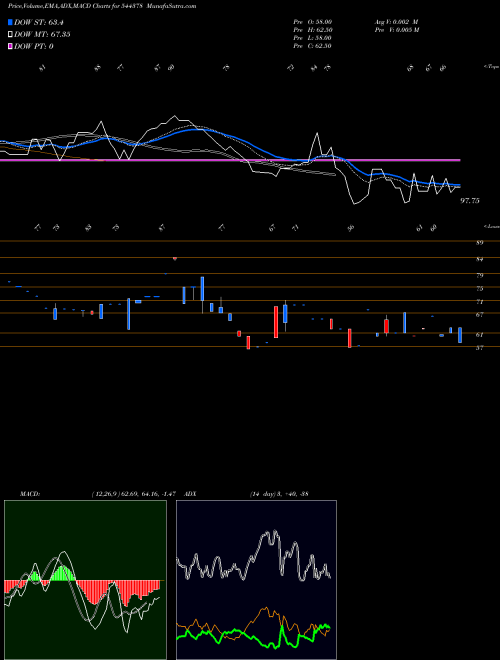Screen dimensions: 500x660
Task: Click the 'Avg V: 0.002 M' value
Action: [x=396, y=21]
